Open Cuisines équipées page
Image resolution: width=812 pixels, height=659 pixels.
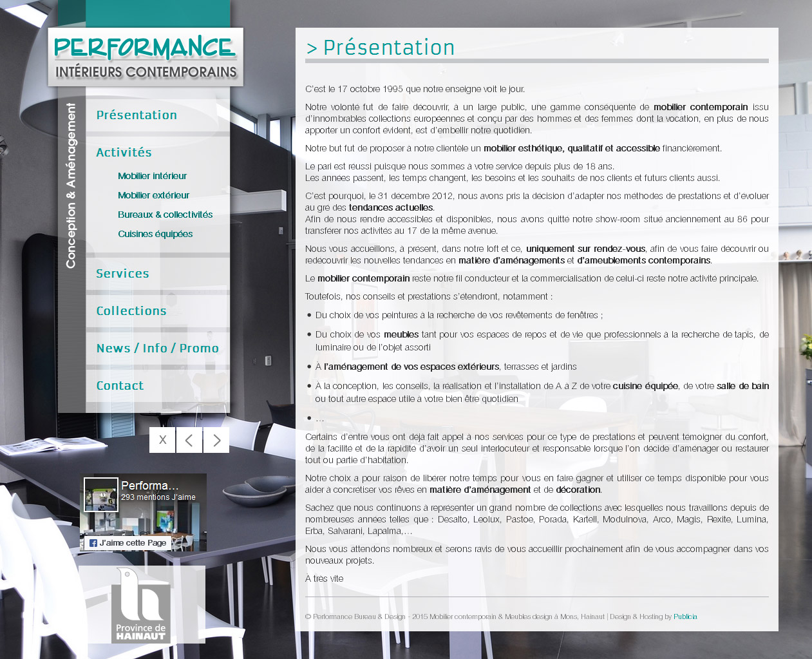(155, 234)
